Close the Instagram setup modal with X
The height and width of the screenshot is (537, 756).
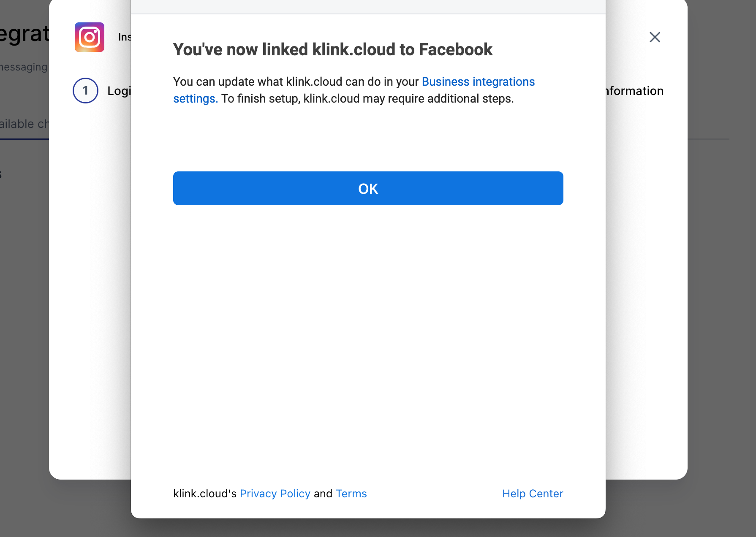tap(655, 37)
